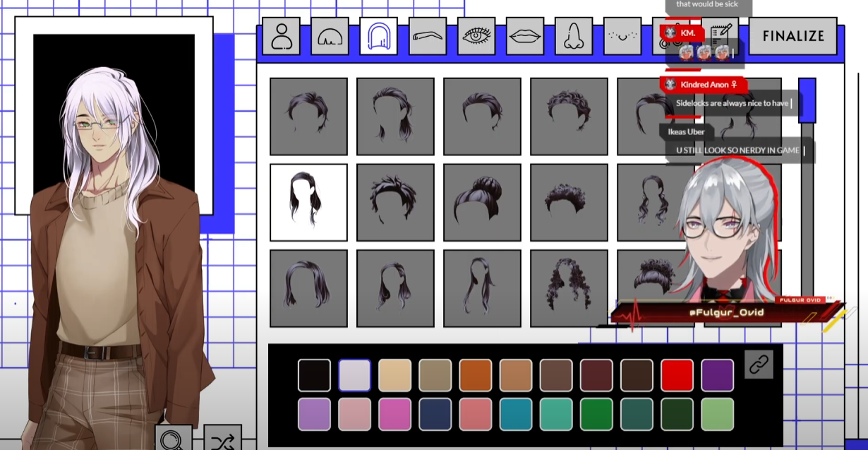Open the nose tab
The width and height of the screenshot is (868, 450).
pos(573,36)
